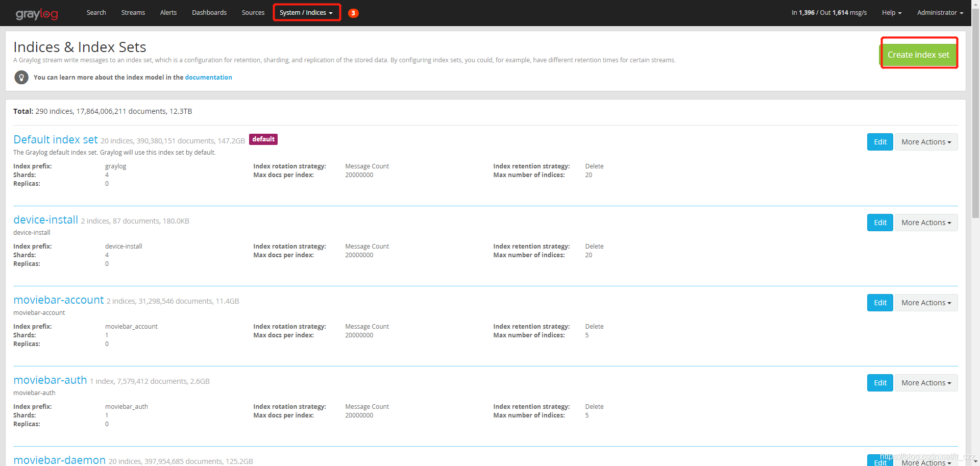Edit the Default index set
The image size is (980, 466).
(x=880, y=142)
